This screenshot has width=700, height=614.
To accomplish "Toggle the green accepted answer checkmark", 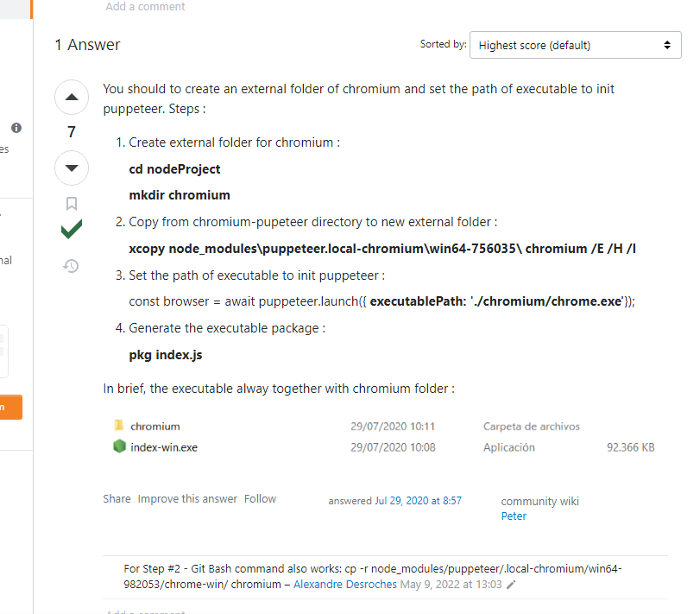I will 72,230.
